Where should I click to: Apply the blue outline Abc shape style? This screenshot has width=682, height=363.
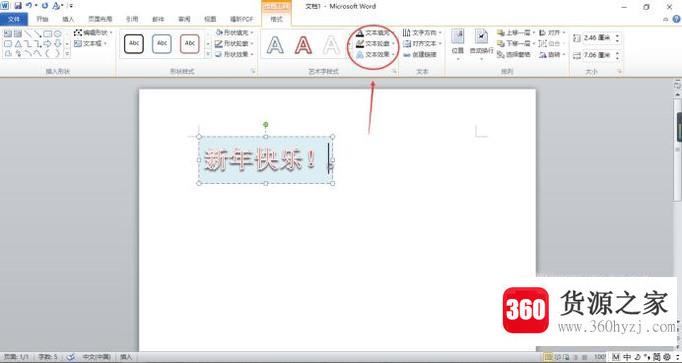pos(162,43)
